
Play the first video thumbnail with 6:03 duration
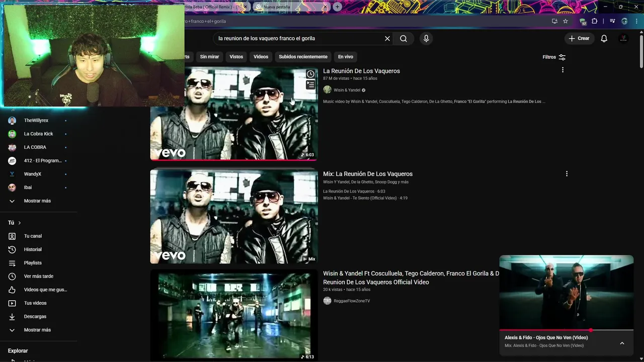(x=234, y=114)
